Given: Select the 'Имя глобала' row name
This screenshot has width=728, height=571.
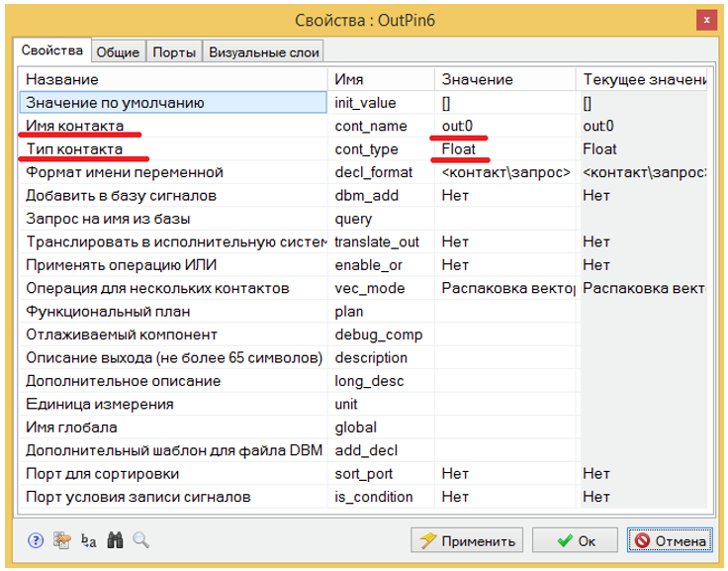Looking at the screenshot, I should [x=173, y=428].
